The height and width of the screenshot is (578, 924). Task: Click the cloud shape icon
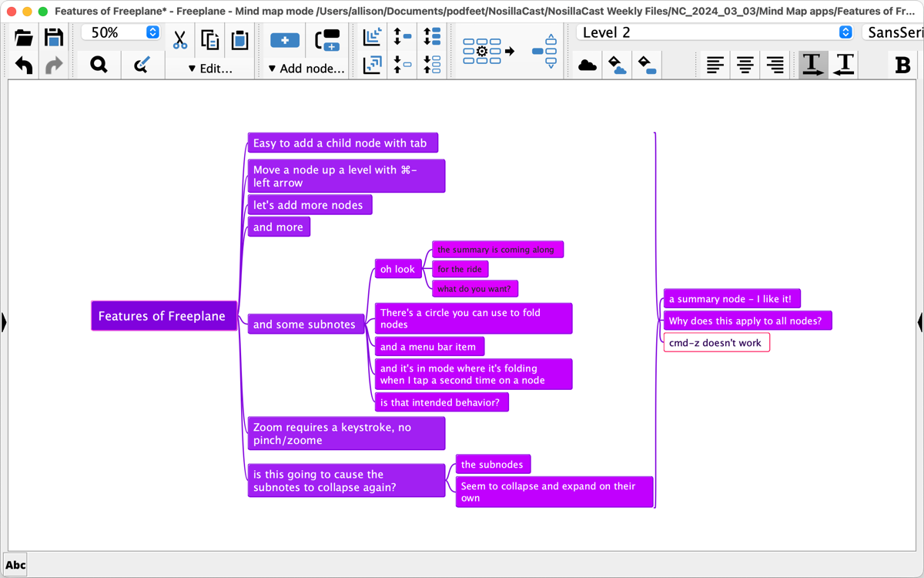(x=588, y=66)
